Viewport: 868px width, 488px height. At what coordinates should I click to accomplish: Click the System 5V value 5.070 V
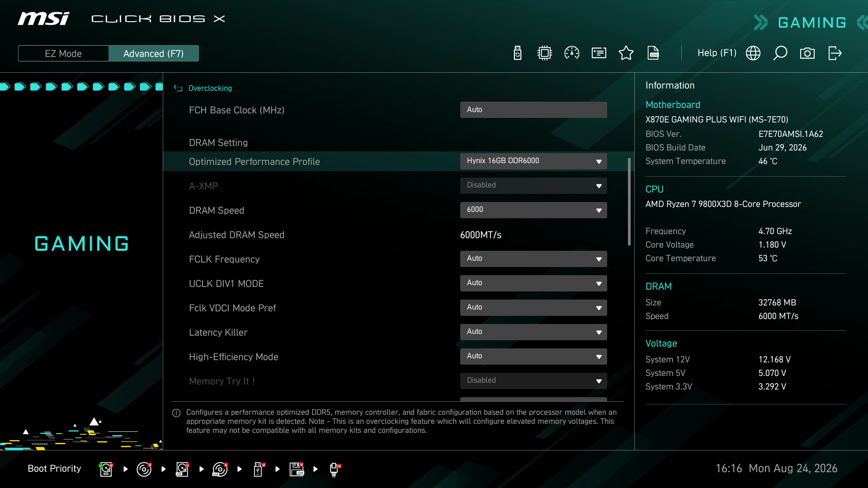tap(772, 373)
